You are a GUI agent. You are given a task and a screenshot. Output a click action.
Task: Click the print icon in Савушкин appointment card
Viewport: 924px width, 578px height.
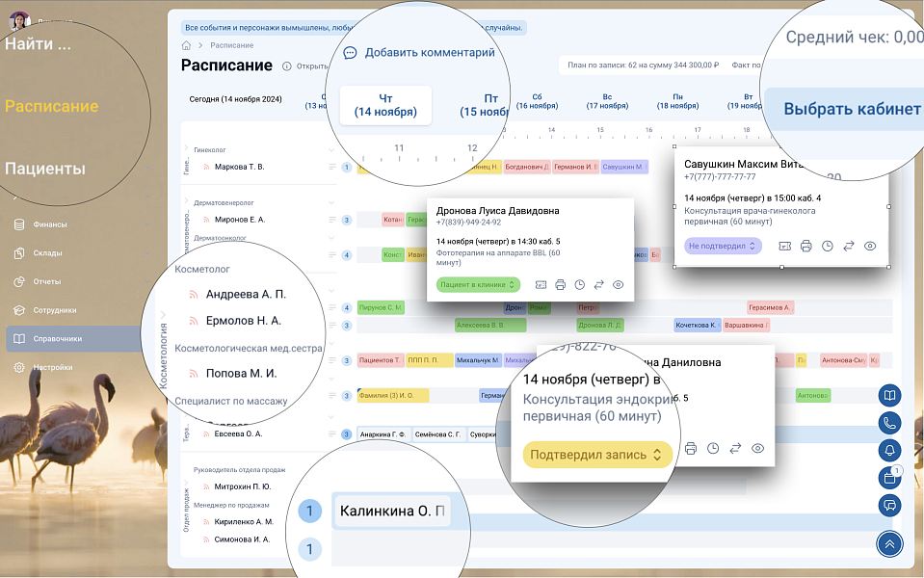pyautogui.click(x=806, y=247)
